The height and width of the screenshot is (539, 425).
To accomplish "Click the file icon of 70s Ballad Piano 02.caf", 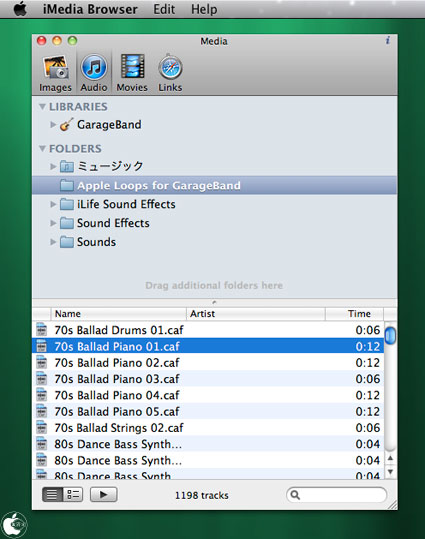I will 41,362.
